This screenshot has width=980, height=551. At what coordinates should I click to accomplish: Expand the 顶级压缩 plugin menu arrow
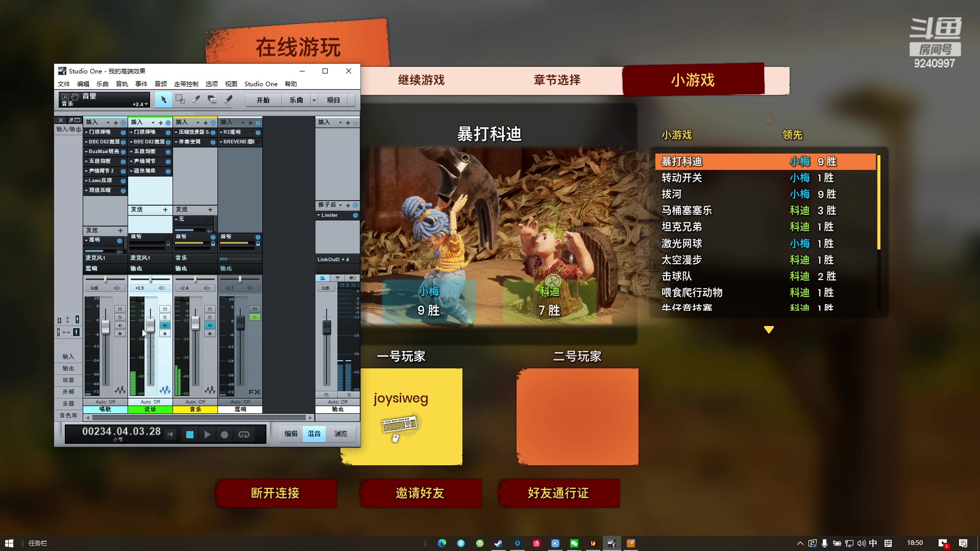coord(86,190)
